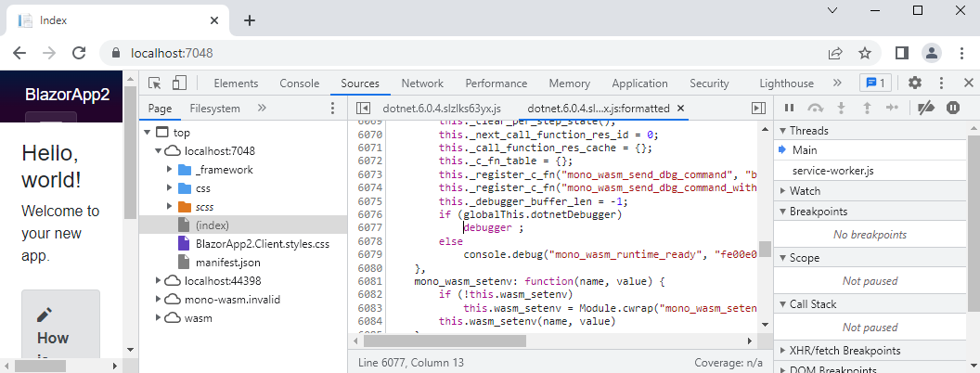Screen dimensions: 980x373
Task: Open BlazorApp2.Client.styles.css file
Action: [262, 244]
